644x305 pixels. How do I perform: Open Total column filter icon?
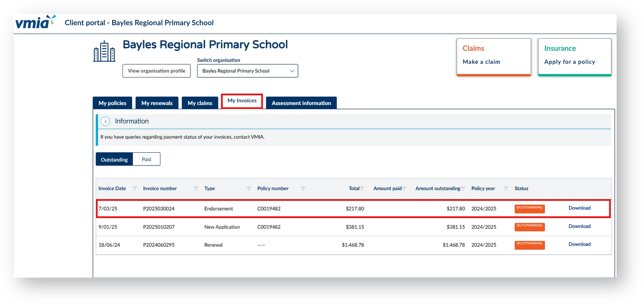tap(362, 188)
